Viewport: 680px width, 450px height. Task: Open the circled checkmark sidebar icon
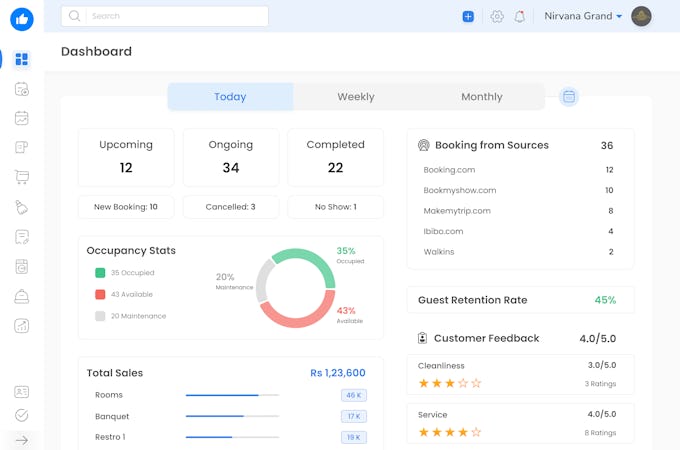(22, 415)
